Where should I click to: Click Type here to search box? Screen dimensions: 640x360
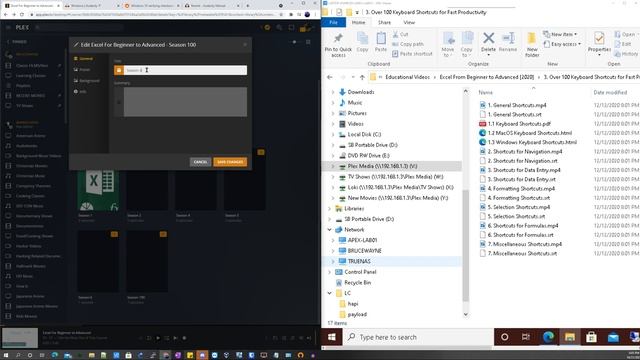click(418, 337)
